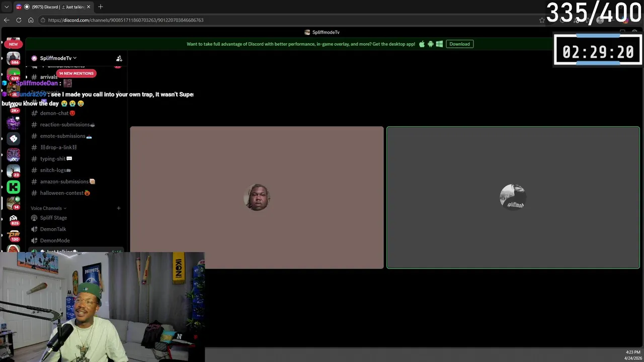Jump to 14 New Mentions pill
The height and width of the screenshot is (362, 644).
pos(76,73)
